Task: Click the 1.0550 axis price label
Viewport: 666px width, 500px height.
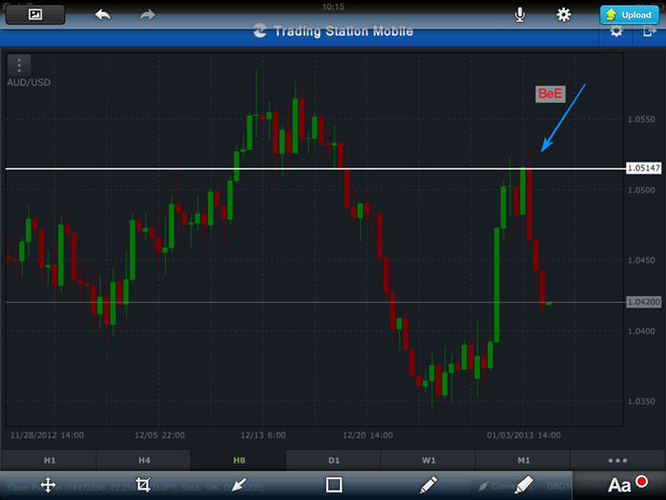Action: [x=641, y=119]
